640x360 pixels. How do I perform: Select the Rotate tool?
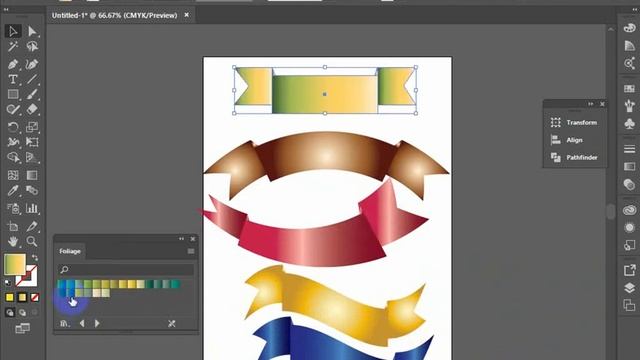tap(13, 127)
